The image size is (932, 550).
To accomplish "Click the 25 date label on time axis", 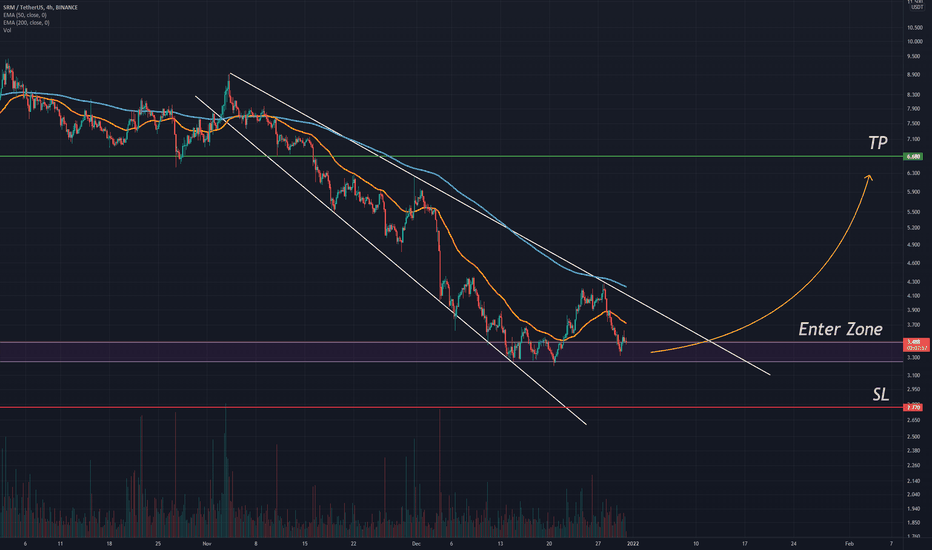I will point(158,543).
